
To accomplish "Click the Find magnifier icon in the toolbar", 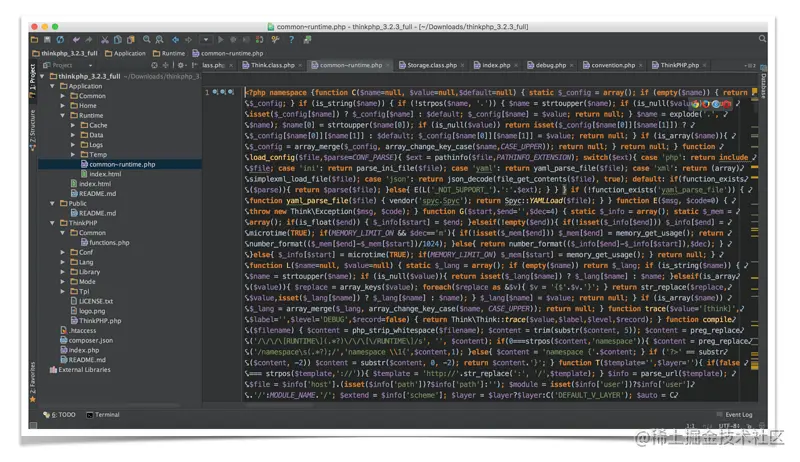I will point(147,39).
